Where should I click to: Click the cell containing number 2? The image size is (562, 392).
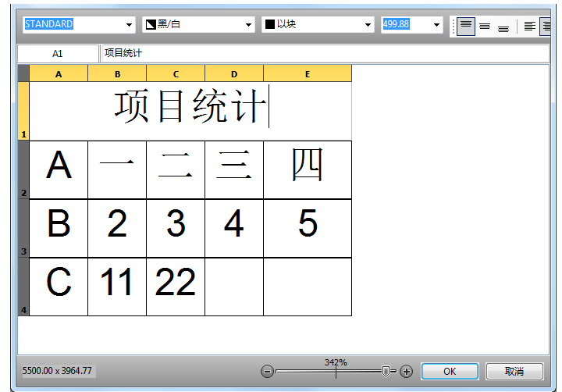click(x=117, y=228)
